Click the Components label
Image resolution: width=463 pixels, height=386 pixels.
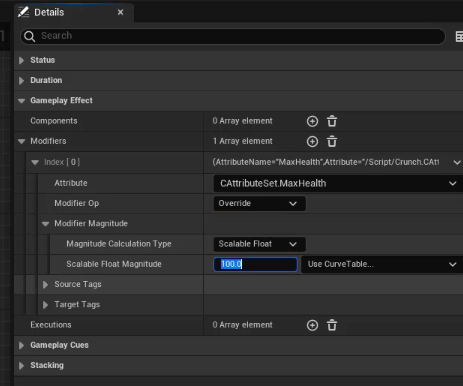point(54,121)
